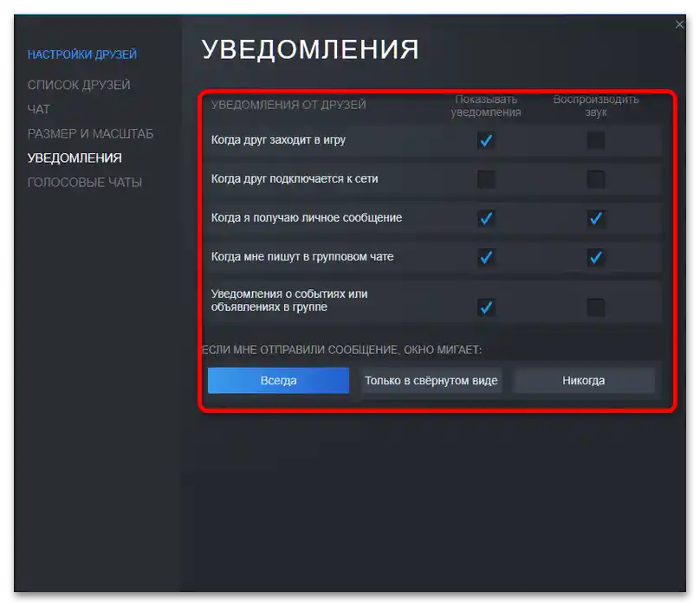This screenshot has width=700, height=606.
Task: Click the large 'УВЕДОМЛЕНИЯ' page title
Action: coord(310,49)
